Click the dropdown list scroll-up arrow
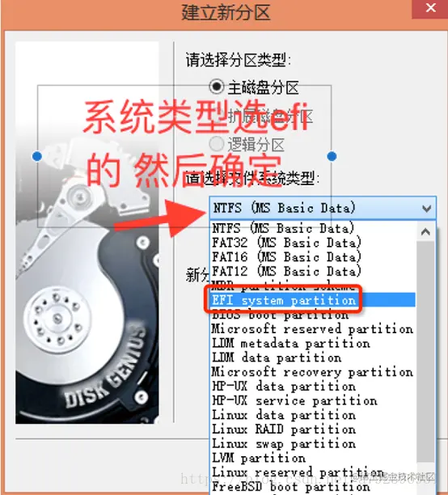The image size is (448, 495). pos(425,232)
